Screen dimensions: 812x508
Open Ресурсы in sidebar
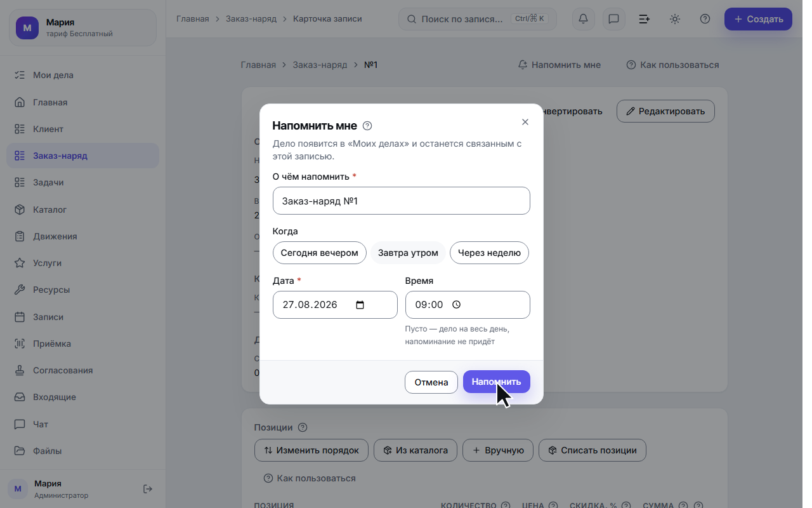(x=82, y=290)
